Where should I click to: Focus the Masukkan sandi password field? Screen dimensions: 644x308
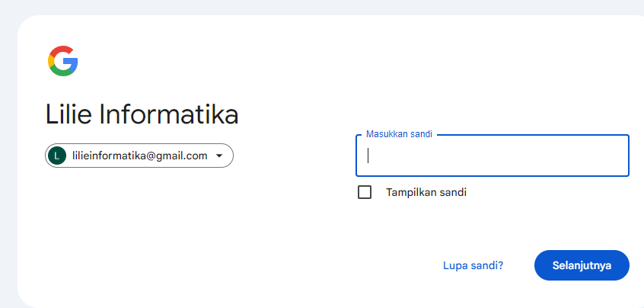coord(492,156)
